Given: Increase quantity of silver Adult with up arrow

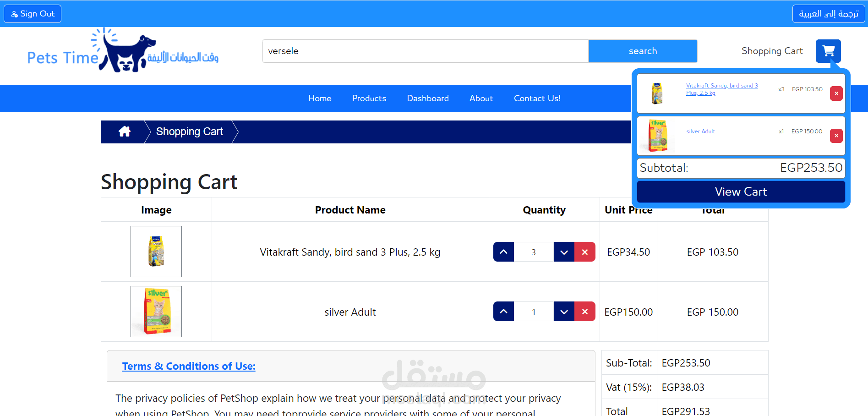Looking at the screenshot, I should click(x=503, y=312).
